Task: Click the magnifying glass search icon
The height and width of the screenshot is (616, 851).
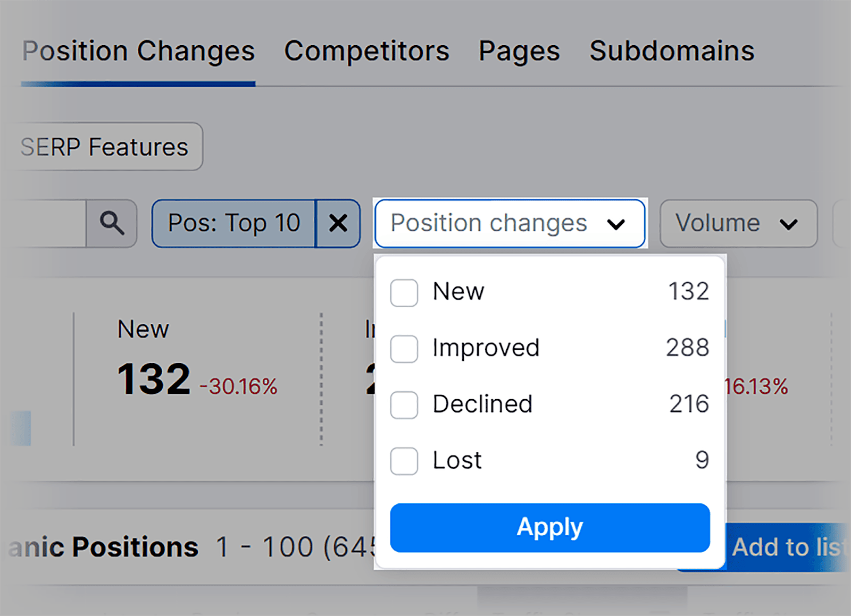Action: pyautogui.click(x=112, y=223)
